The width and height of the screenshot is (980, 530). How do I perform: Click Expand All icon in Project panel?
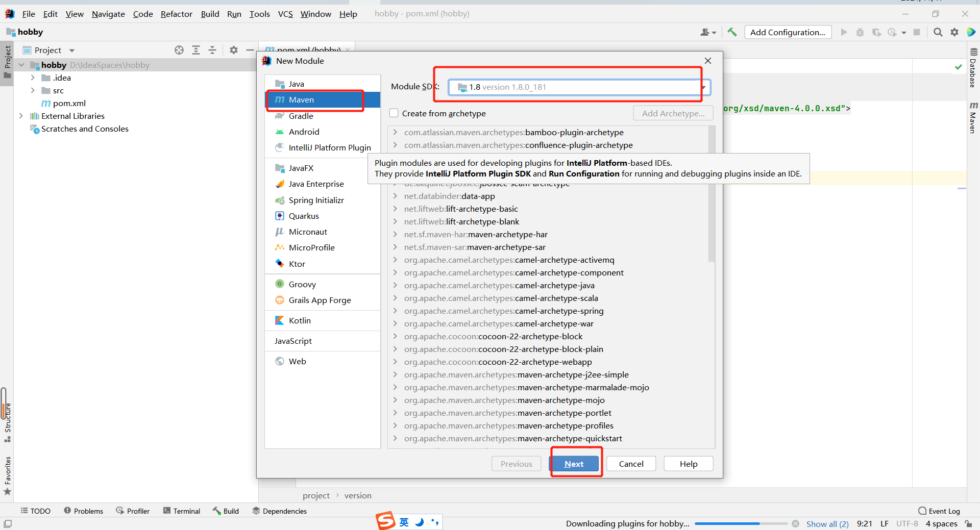[196, 50]
